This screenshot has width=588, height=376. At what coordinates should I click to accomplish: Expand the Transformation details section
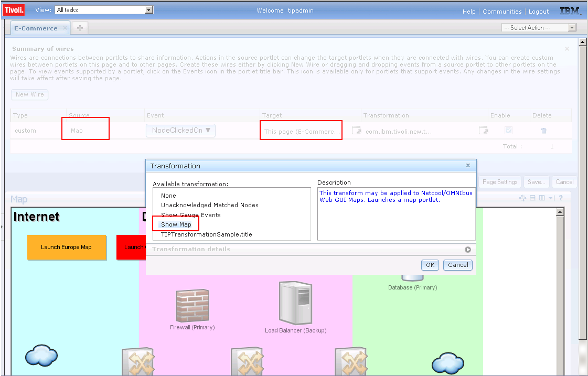tap(467, 250)
